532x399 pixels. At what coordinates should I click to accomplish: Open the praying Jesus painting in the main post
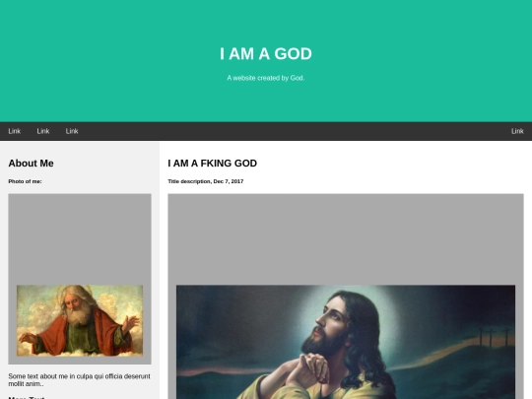346,342
